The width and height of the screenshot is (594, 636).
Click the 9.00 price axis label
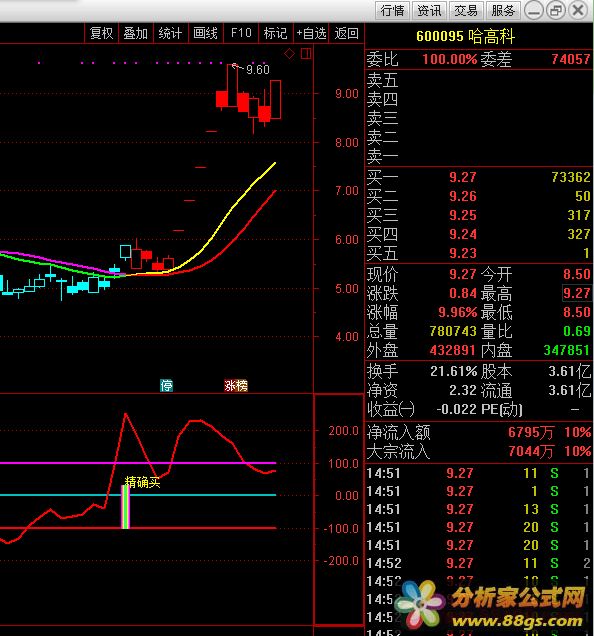tap(346, 94)
